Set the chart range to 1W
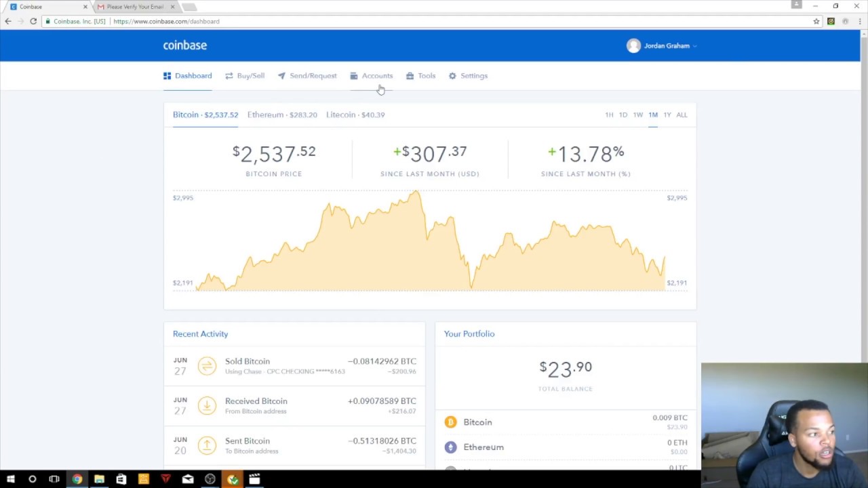868x488 pixels. (637, 115)
